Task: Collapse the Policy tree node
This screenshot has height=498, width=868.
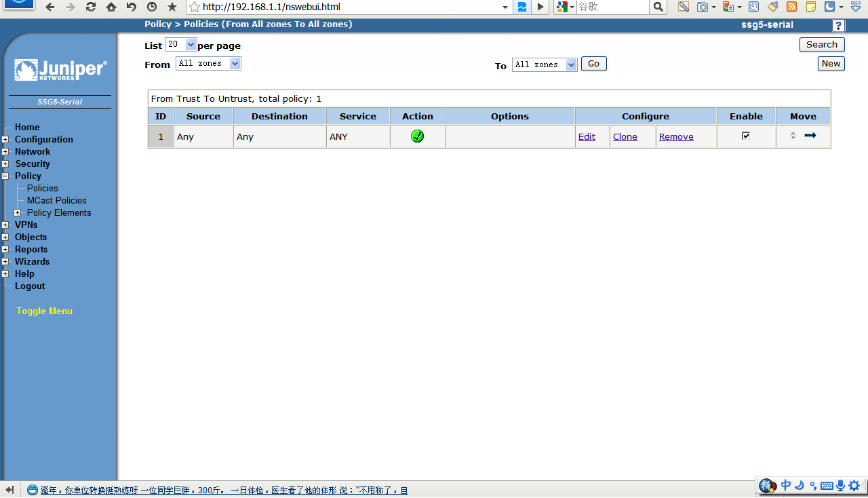Action: click(x=5, y=176)
